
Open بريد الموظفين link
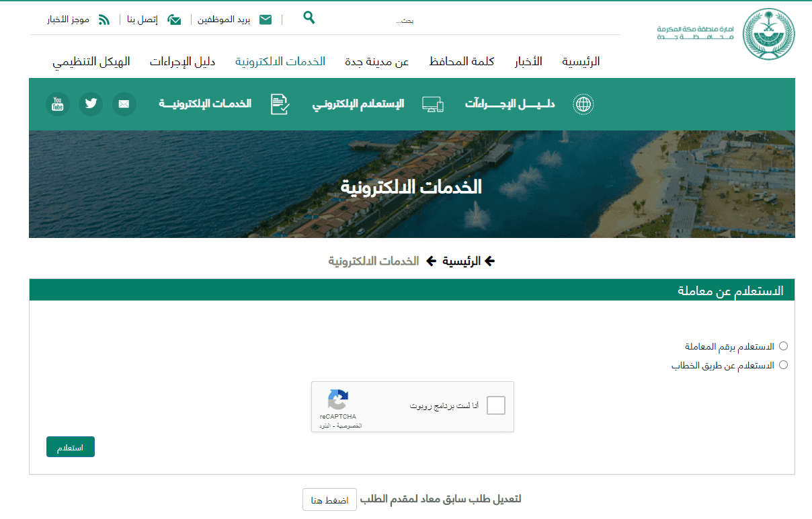tap(224, 20)
